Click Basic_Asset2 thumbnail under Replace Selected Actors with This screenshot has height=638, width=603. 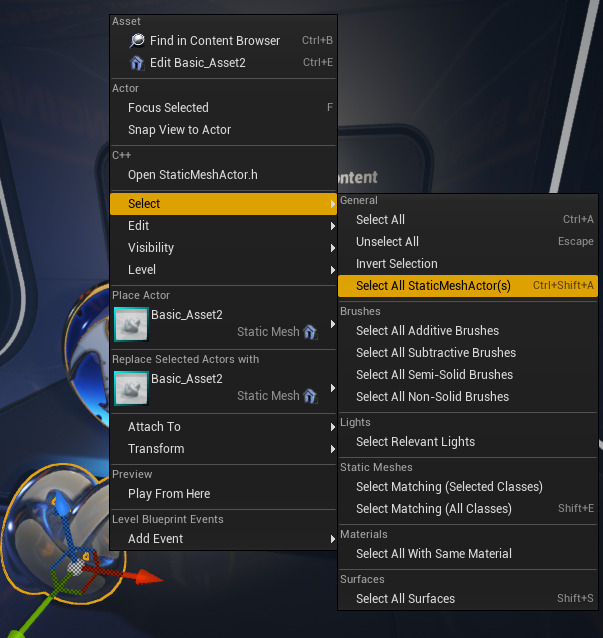click(131, 388)
